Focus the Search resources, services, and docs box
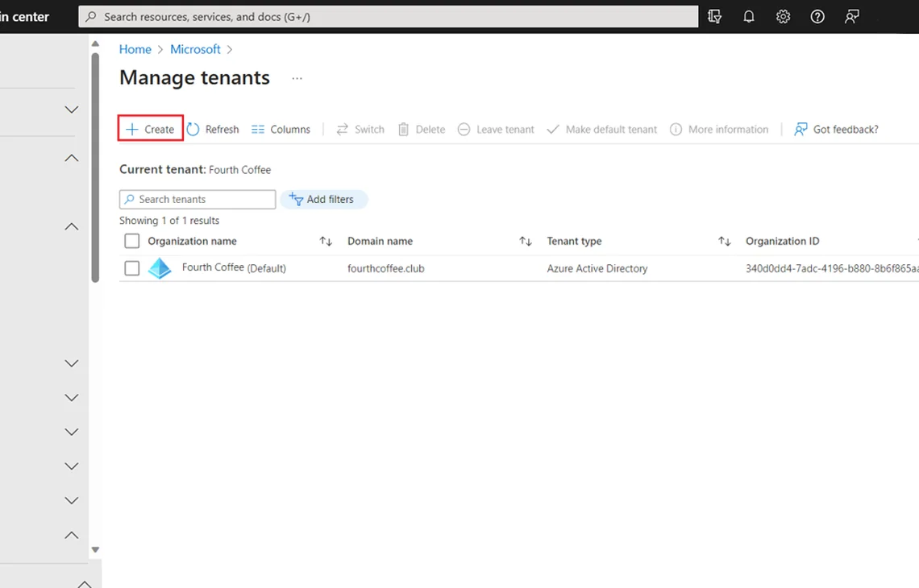Image resolution: width=919 pixels, height=588 pixels. pyautogui.click(x=388, y=16)
